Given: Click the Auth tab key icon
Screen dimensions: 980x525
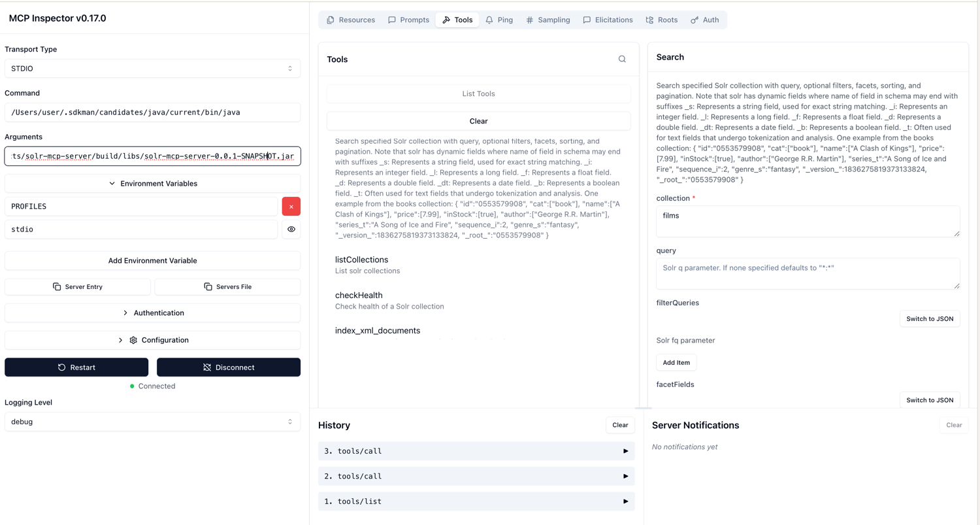Looking at the screenshot, I should click(694, 20).
